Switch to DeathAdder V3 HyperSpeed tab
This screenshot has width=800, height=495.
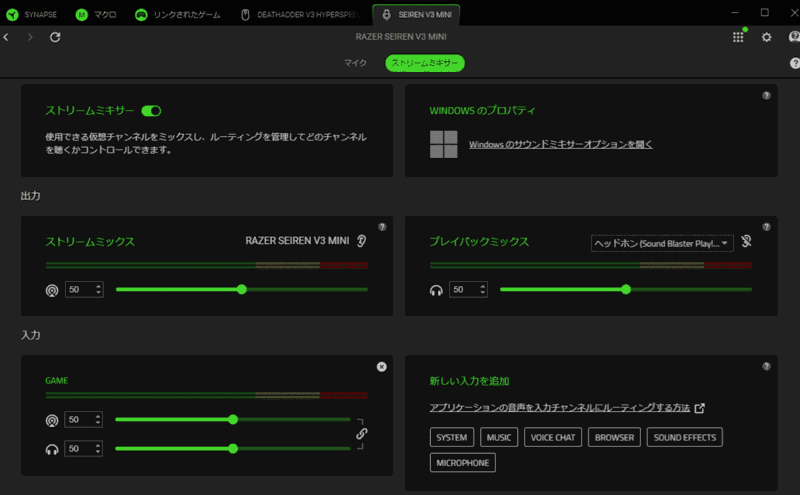point(300,15)
